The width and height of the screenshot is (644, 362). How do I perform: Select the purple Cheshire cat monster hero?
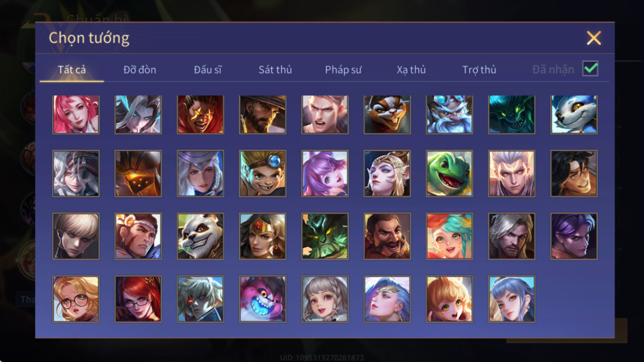(x=262, y=299)
